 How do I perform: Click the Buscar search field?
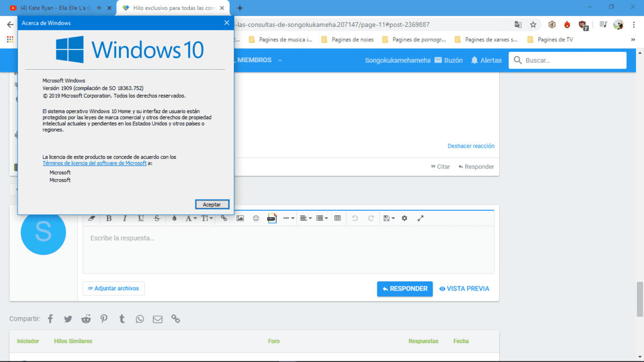pos(567,60)
